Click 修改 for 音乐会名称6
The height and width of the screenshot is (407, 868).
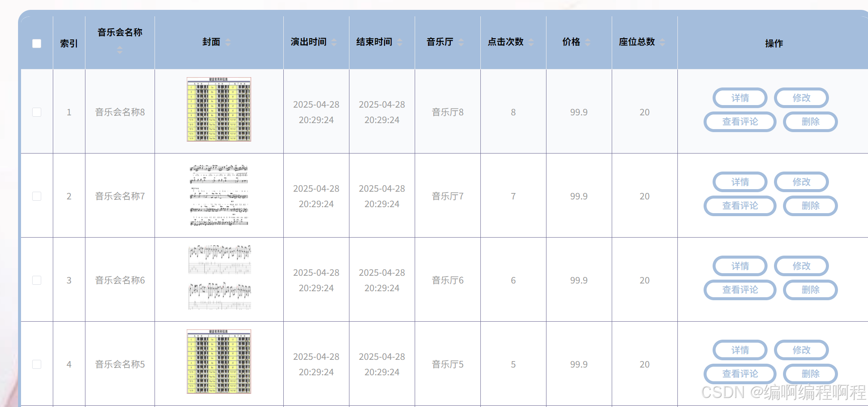click(x=801, y=266)
